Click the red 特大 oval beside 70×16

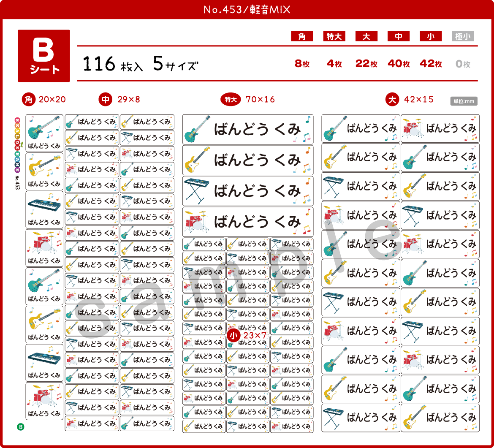click(x=231, y=100)
